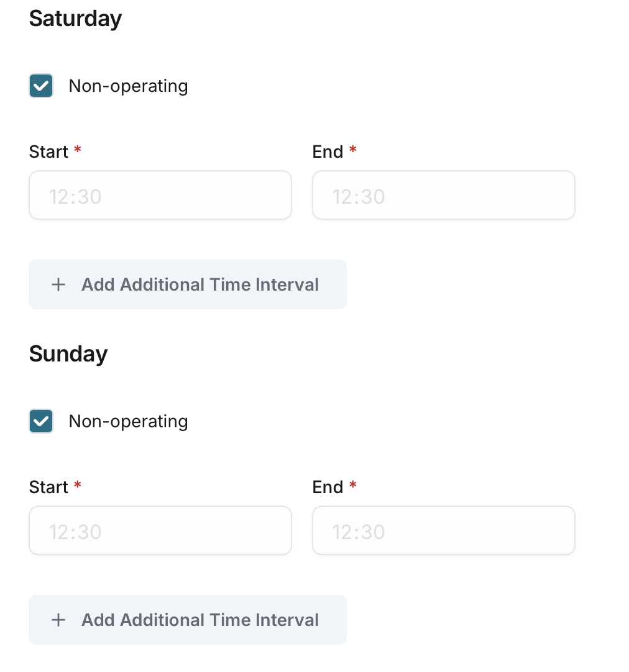Focus the Sunday End time field

click(x=443, y=531)
